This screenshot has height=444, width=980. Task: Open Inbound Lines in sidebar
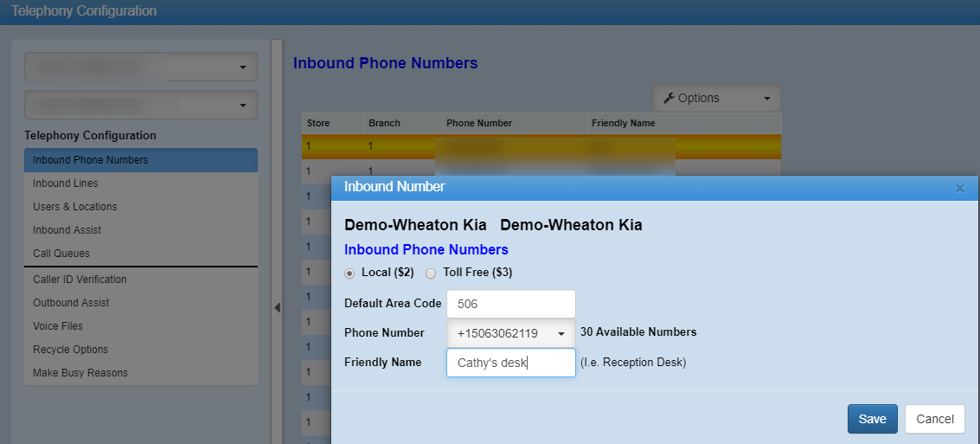(66, 183)
